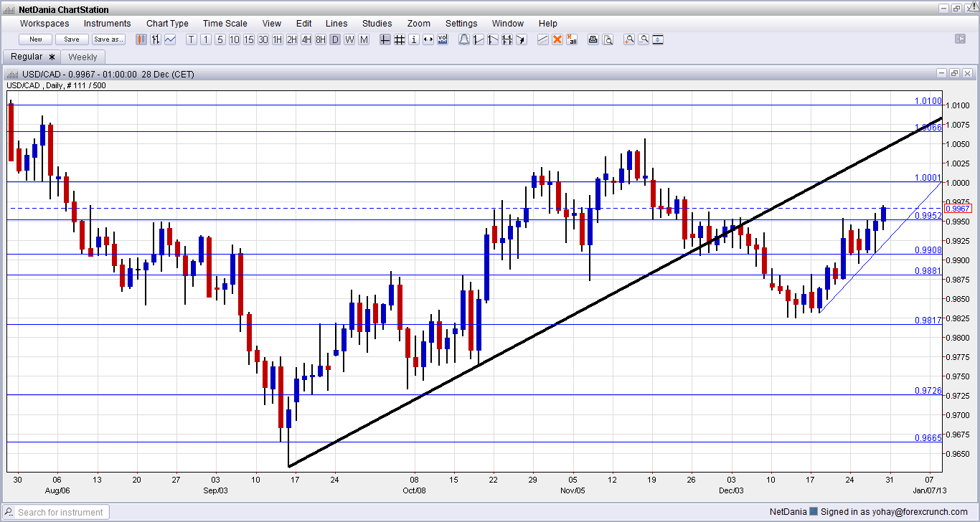
Task: Open the Chart Type menu
Action: point(167,24)
